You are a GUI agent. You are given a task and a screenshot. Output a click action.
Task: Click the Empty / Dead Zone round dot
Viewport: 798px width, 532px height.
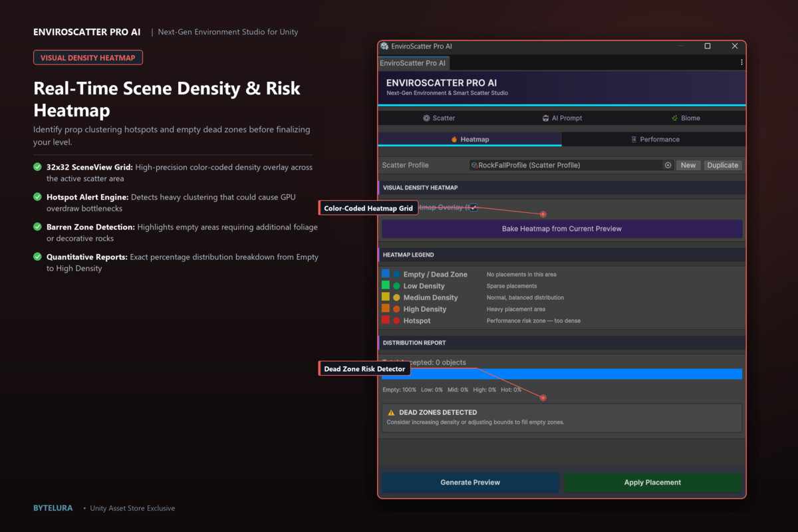(x=396, y=275)
